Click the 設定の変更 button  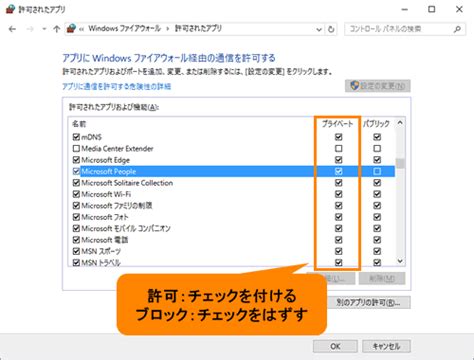pyautogui.click(x=378, y=86)
